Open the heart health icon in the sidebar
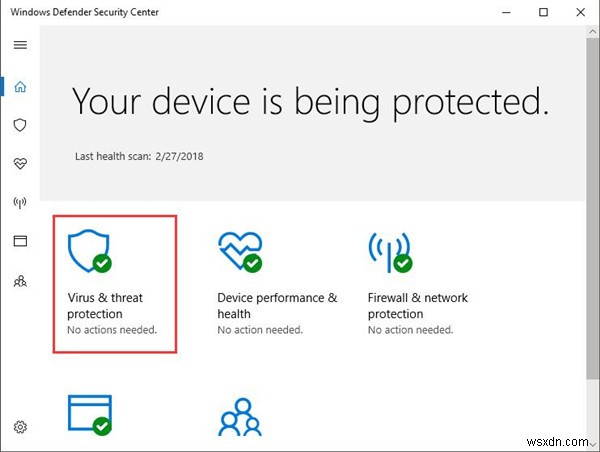This screenshot has width=600, height=452. pyautogui.click(x=20, y=164)
